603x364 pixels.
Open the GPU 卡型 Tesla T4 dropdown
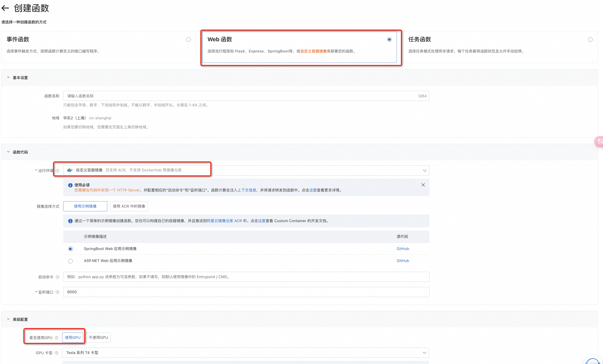tap(246, 353)
